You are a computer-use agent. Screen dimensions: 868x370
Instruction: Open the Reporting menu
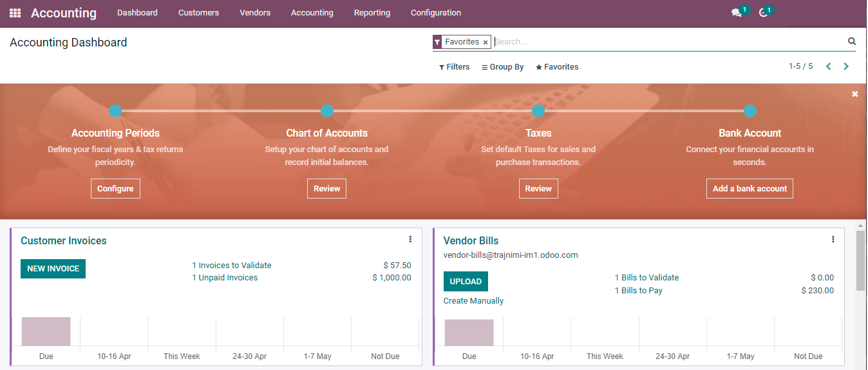(x=372, y=13)
